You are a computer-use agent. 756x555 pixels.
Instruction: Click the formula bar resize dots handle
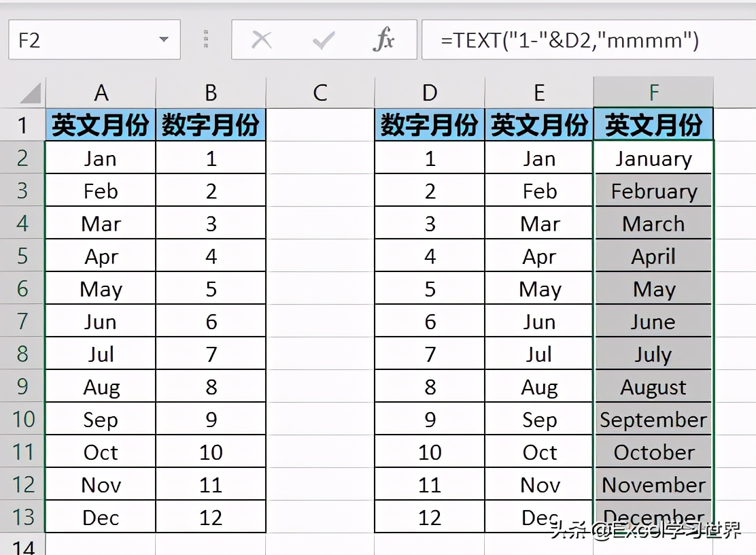coord(206,39)
